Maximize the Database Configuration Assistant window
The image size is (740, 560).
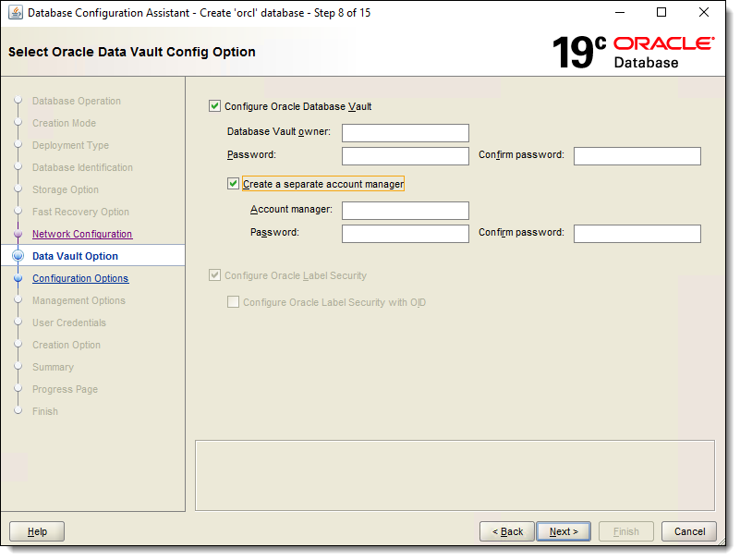(x=661, y=12)
